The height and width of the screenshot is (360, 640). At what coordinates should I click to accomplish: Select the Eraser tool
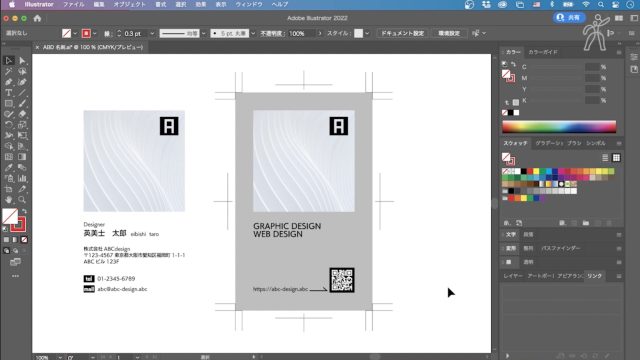(x=22, y=114)
